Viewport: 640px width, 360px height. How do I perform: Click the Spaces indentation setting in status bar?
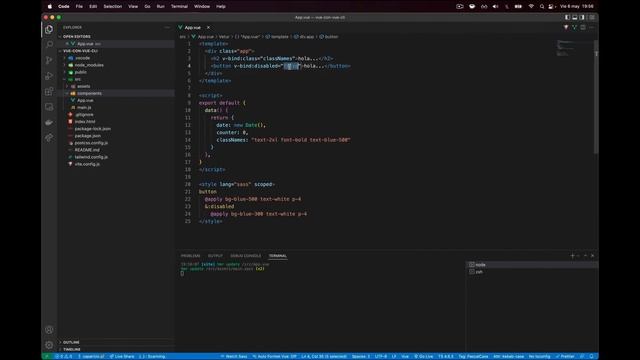click(361, 356)
